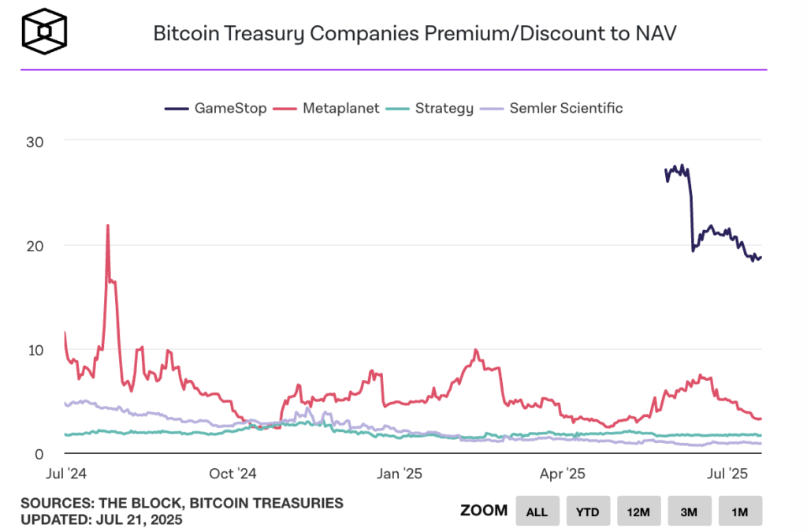Screen dimensions: 807x532
Task: Click the Apr '25 axis label
Action: pyautogui.click(x=563, y=474)
